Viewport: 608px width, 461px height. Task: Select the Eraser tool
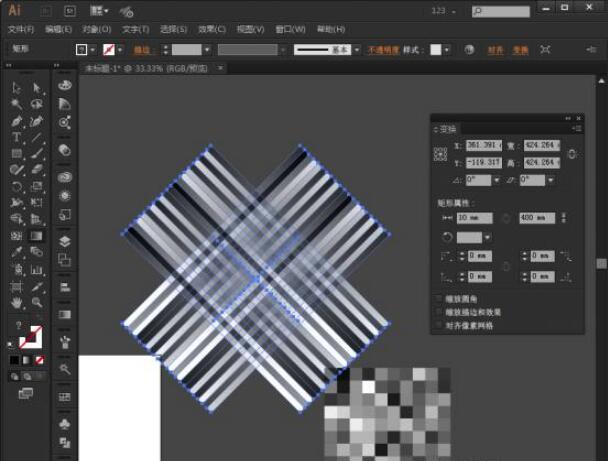click(36, 170)
